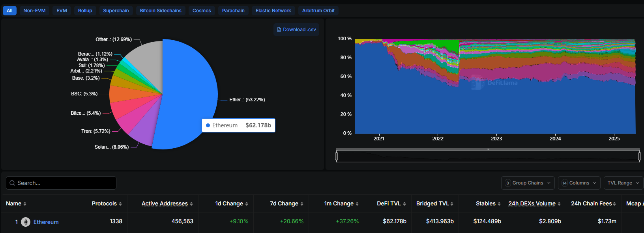Open the Ethereum chain link
This screenshot has height=233, width=644.
pos(46,222)
